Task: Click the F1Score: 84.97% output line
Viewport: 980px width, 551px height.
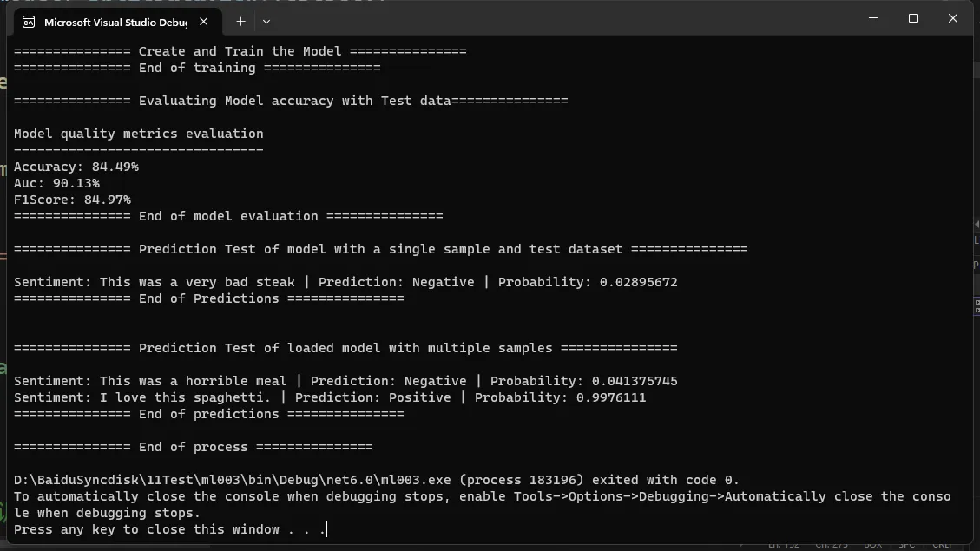Action: [73, 200]
